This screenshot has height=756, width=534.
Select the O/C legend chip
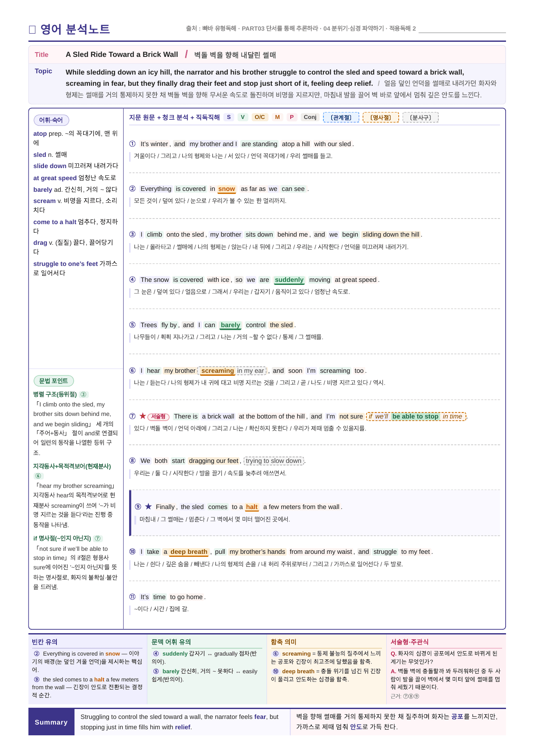260,117
